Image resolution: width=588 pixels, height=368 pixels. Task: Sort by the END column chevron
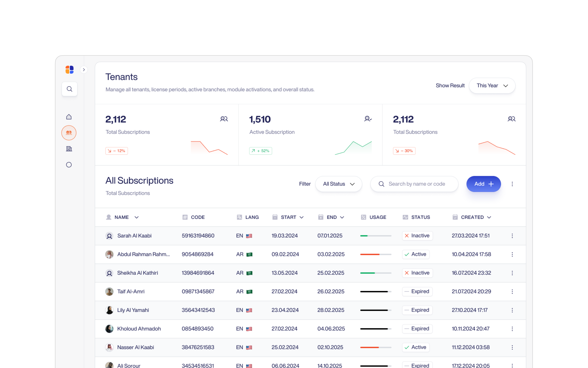342,217
